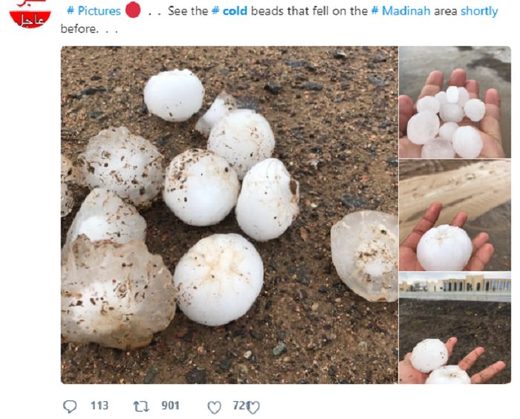The image size is (520, 419).
Task: Open the #Pictures hashtag
Action: [x=94, y=11]
